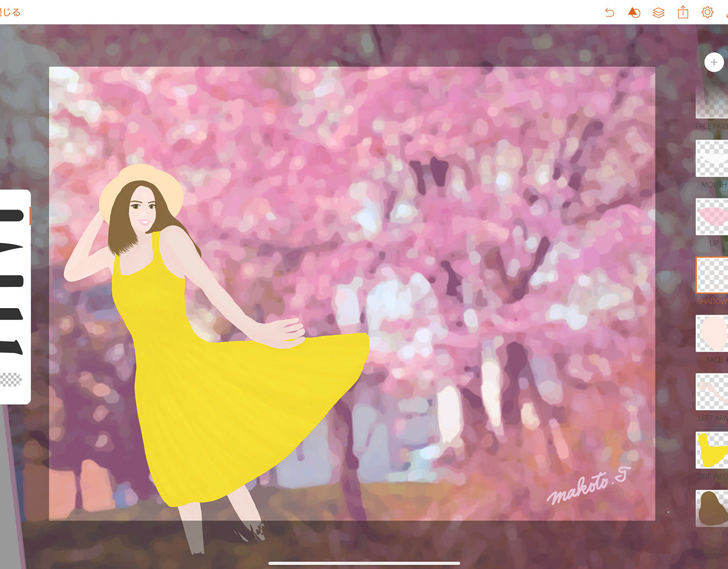
Task: Click the LEFT ARM layer label text
Action: (x=713, y=418)
